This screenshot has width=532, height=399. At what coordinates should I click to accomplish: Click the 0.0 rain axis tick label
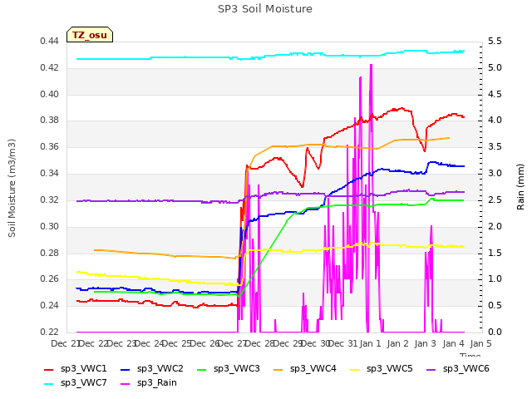[x=495, y=332]
